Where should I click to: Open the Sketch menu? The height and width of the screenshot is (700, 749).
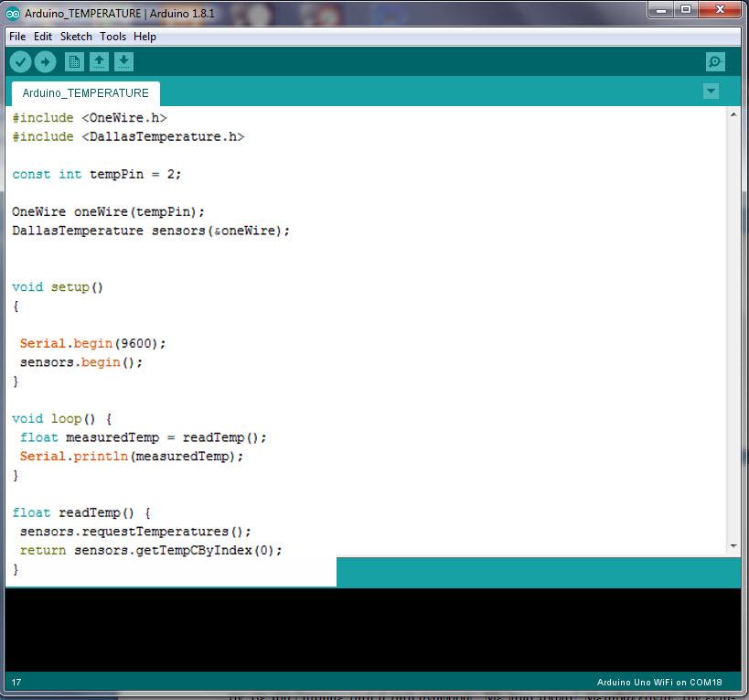click(76, 37)
